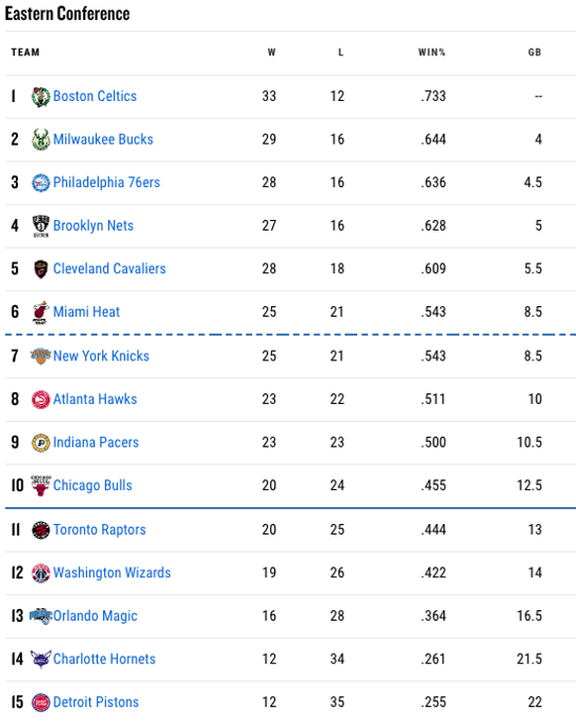Sort by the WIN% column header
This screenshot has width=576, height=728.
[432, 52]
